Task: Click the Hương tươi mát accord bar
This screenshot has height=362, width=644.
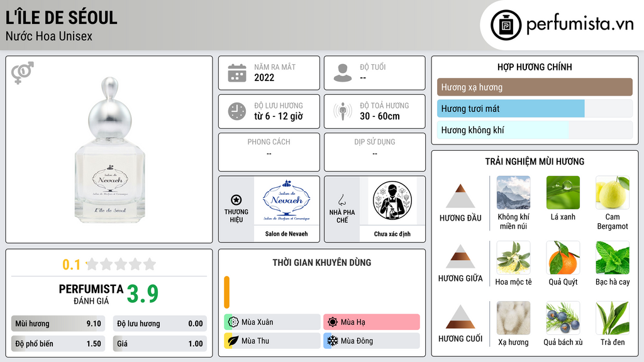Action: (x=535, y=109)
